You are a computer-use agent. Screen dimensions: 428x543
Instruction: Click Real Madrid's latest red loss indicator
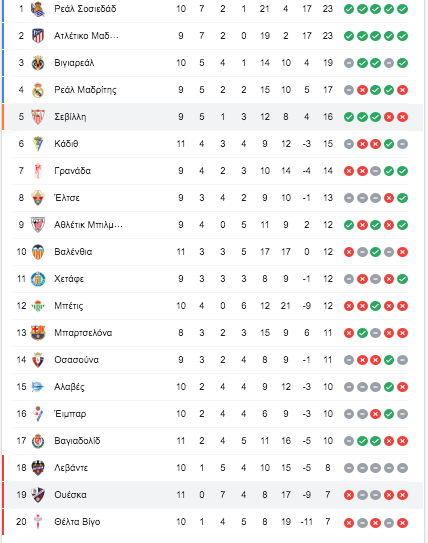tap(402, 90)
